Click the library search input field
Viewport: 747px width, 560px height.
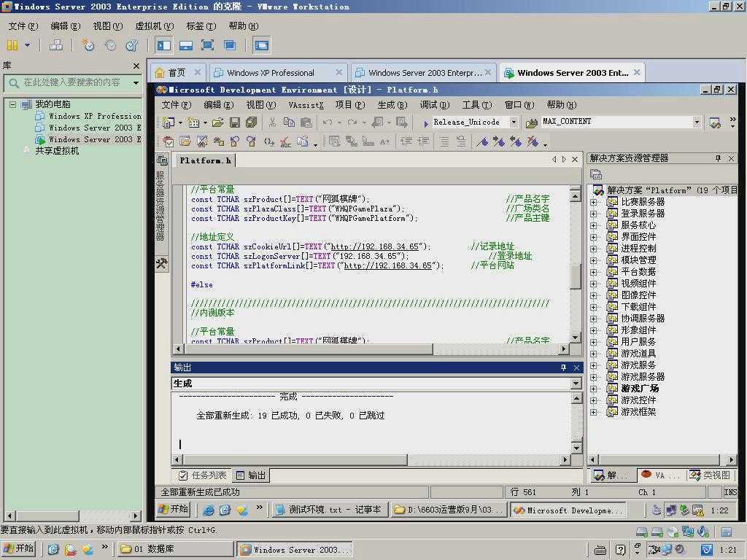(x=71, y=83)
